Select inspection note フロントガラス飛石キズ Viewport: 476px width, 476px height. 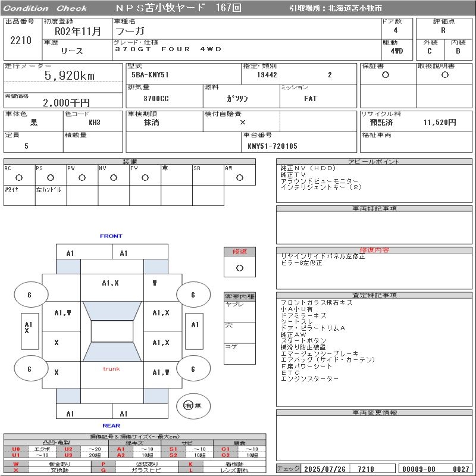317,303
